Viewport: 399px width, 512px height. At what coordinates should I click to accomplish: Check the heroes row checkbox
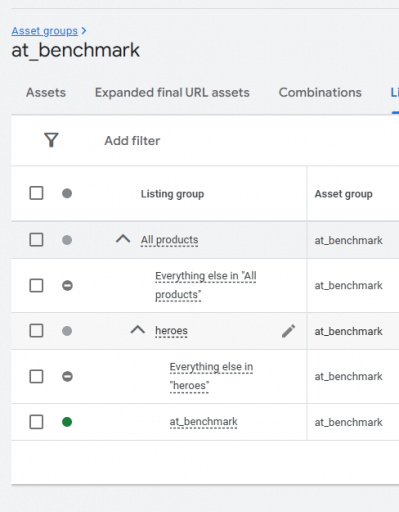[36, 331]
